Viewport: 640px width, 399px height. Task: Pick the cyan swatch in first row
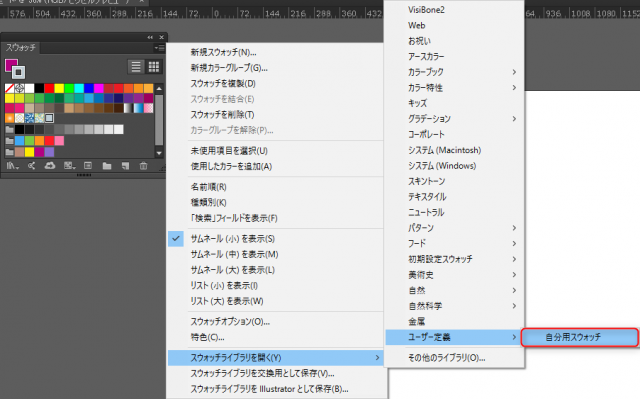click(79, 88)
